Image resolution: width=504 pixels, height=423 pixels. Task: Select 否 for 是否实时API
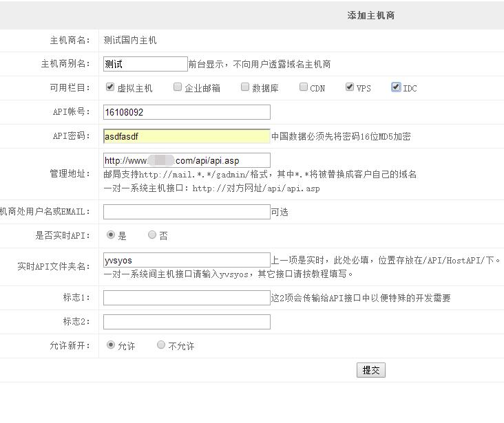[152, 235]
